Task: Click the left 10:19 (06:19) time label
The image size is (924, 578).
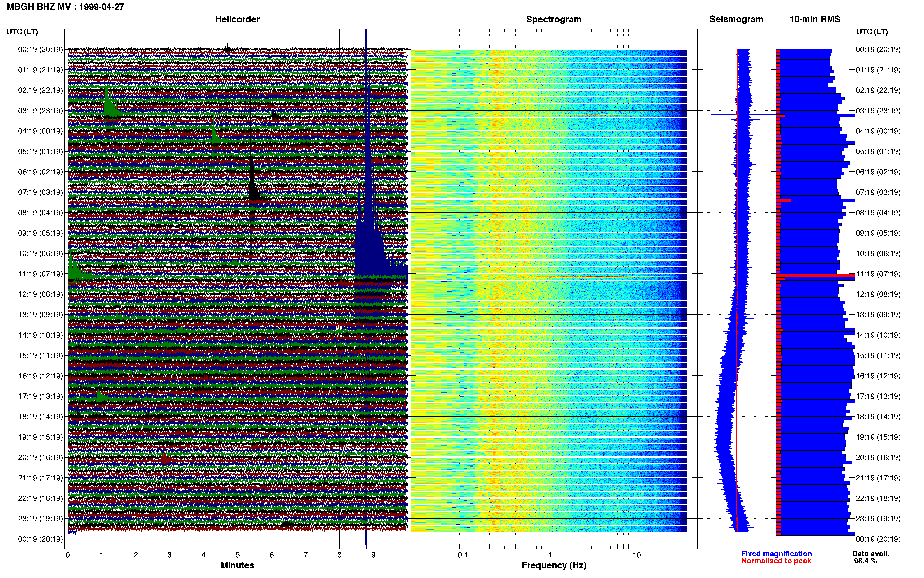Action: click(x=40, y=253)
